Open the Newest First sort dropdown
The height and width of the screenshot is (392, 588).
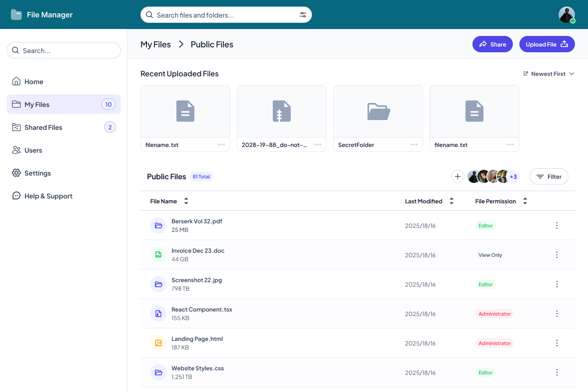548,73
